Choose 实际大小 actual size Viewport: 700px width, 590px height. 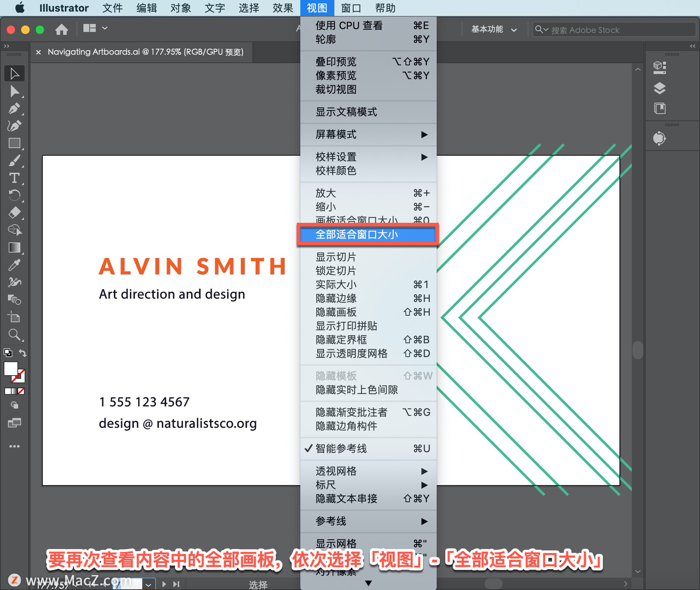click(368, 284)
